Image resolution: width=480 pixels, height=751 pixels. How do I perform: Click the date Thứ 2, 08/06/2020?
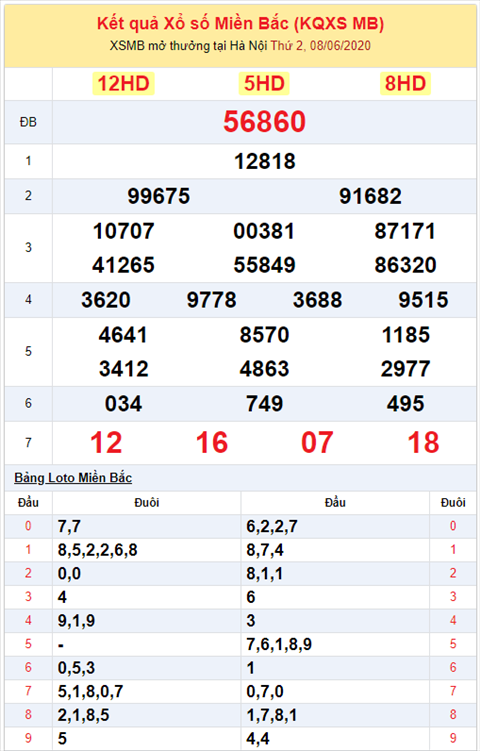[x=320, y=46]
